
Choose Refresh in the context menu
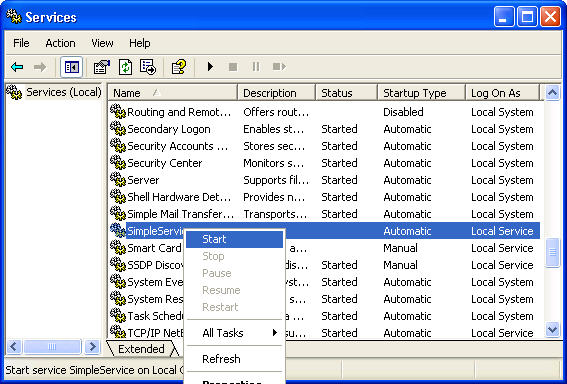tap(234, 359)
